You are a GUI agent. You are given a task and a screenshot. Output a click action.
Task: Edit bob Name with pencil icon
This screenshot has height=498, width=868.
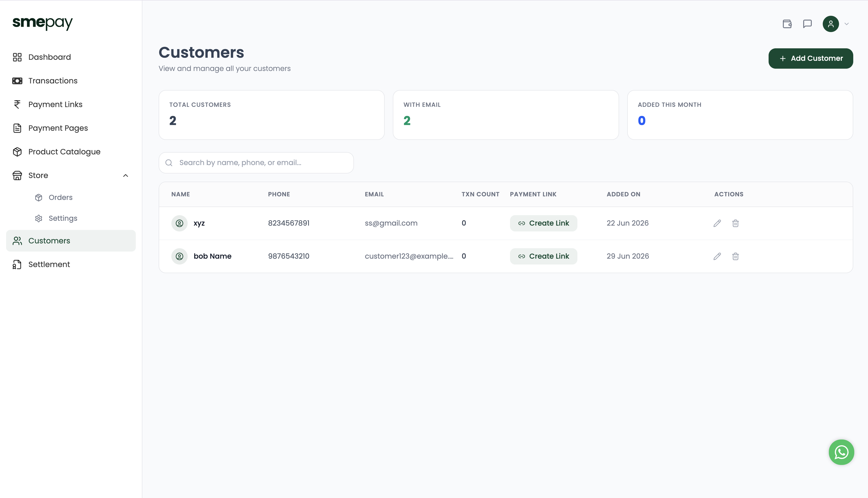717,257
